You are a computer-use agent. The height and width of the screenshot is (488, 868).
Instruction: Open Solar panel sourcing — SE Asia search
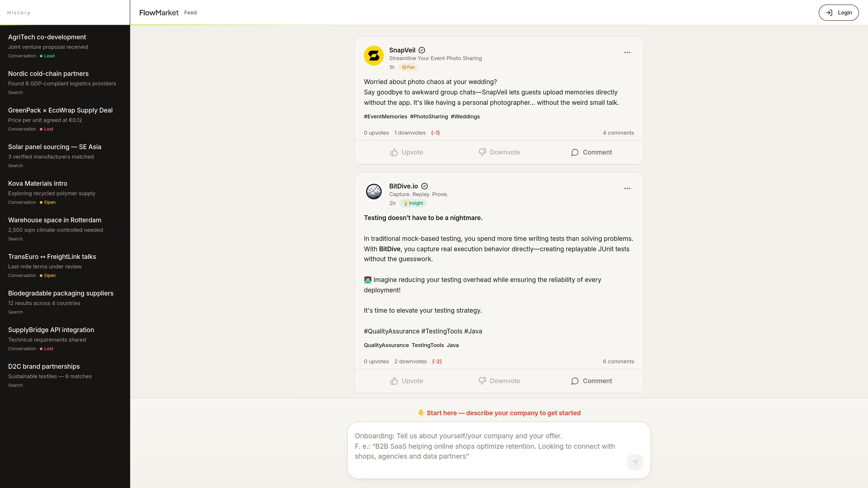click(65, 156)
